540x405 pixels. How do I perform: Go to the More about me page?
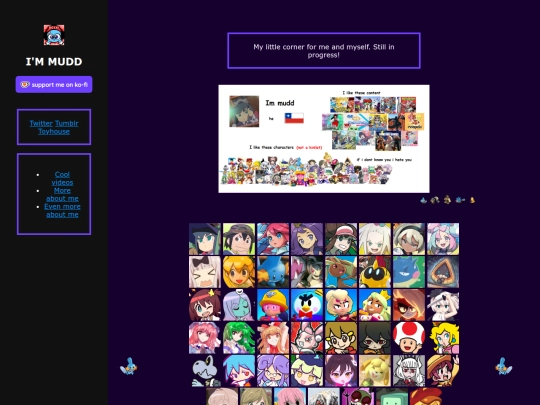(62, 194)
